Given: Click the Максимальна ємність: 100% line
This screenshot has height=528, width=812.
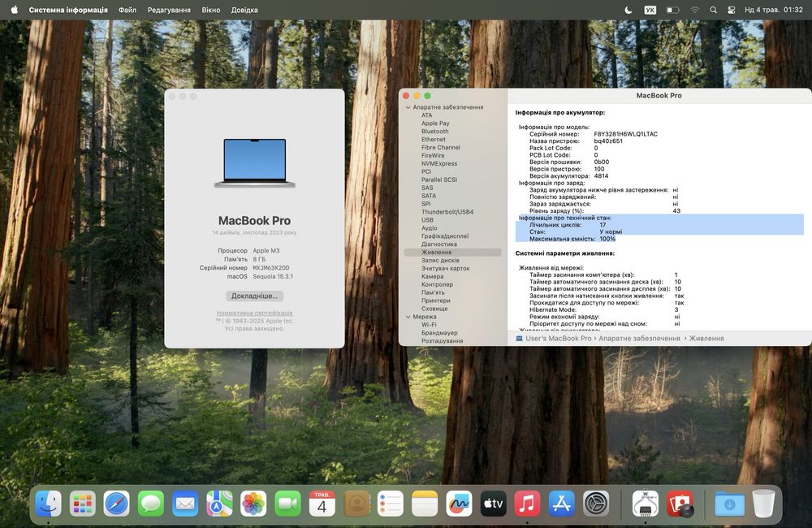Looking at the screenshot, I should (x=572, y=239).
